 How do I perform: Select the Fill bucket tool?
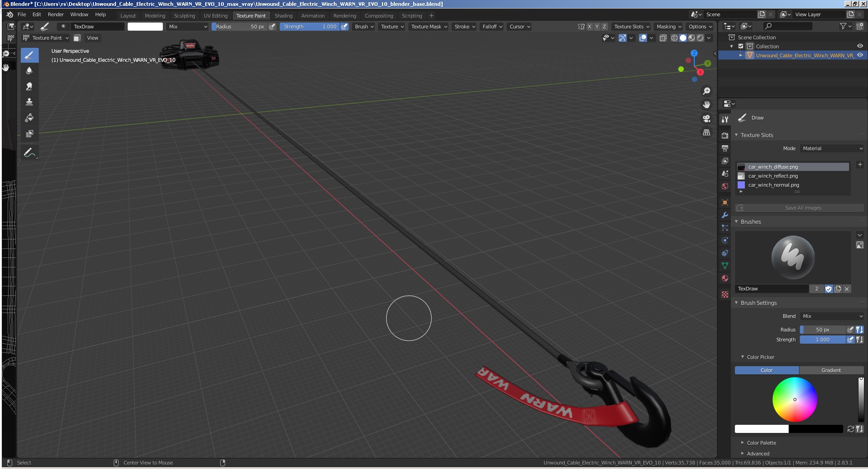click(29, 118)
